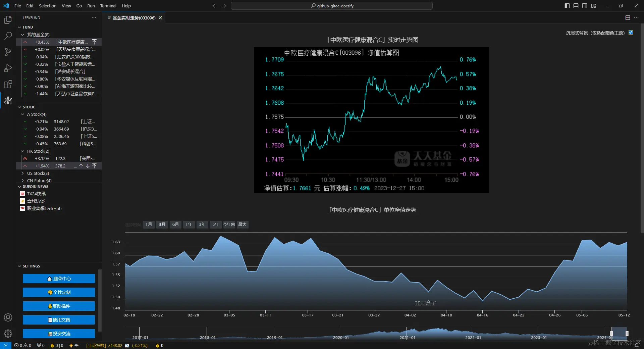Viewport: 644px width, 349px height.
Task: Toggle panel layout icon in title bar
Action: [576, 6]
